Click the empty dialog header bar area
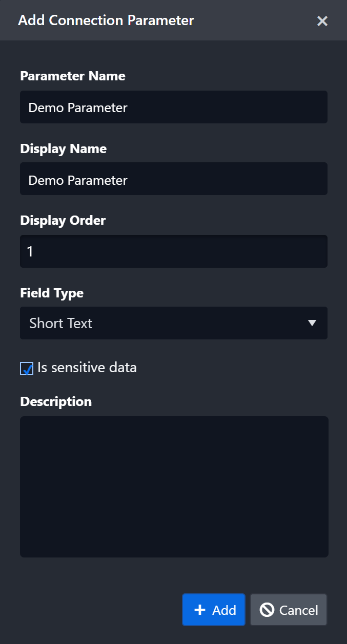The image size is (347, 644). (x=251, y=20)
